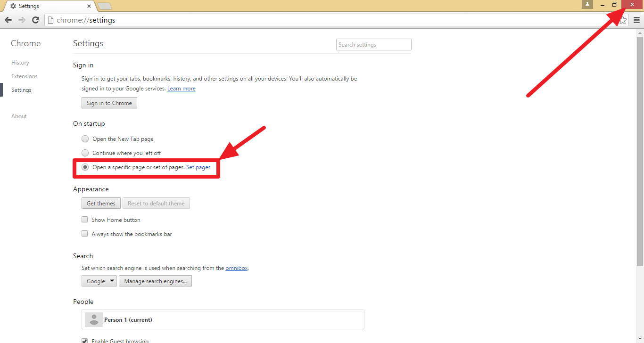Reload the settings page
The height and width of the screenshot is (343, 644).
point(35,20)
